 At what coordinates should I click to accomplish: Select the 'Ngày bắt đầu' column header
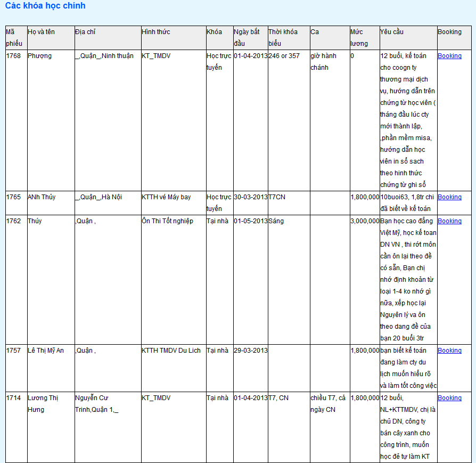tap(247, 37)
